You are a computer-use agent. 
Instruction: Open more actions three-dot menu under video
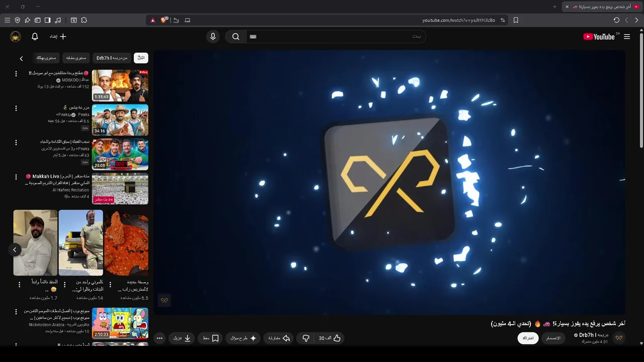pyautogui.click(x=159, y=338)
